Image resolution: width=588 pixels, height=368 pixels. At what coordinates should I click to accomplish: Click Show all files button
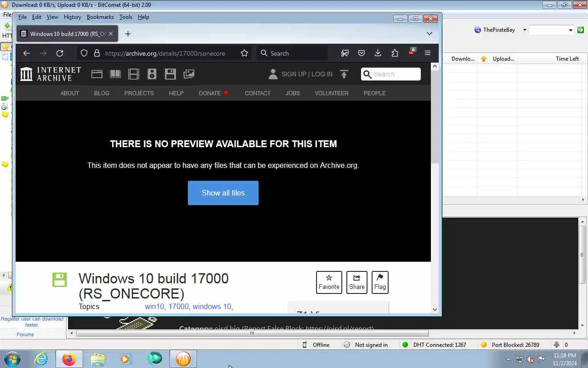click(223, 193)
